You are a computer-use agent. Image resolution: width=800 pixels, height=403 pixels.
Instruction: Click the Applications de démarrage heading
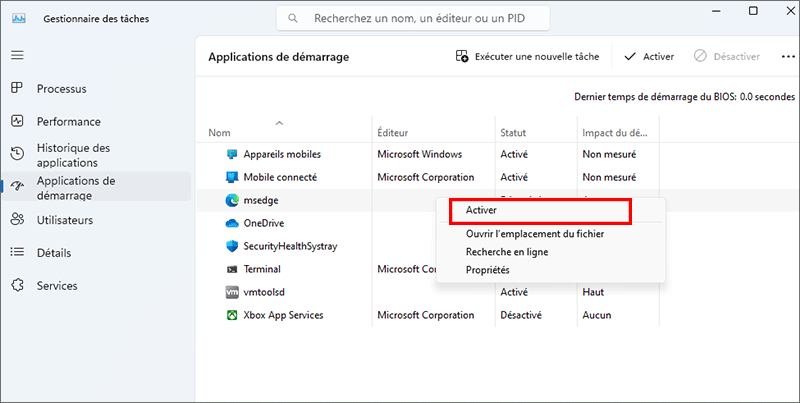(x=279, y=57)
